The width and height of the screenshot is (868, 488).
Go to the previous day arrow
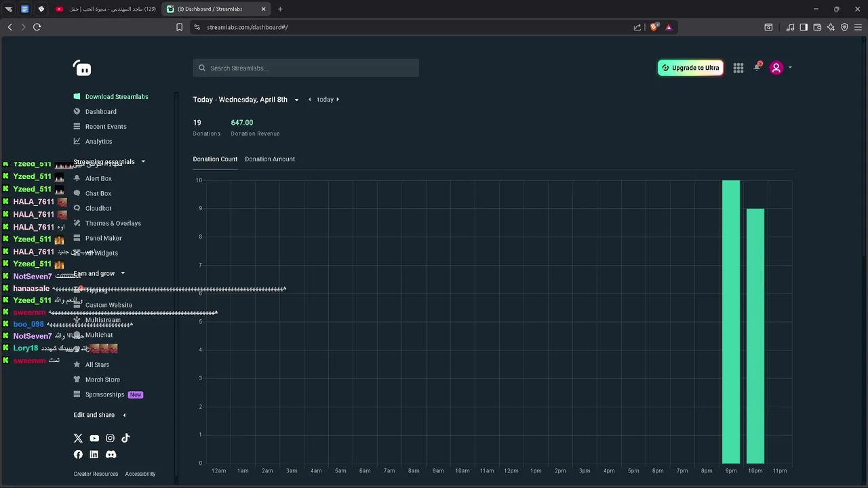(x=310, y=100)
